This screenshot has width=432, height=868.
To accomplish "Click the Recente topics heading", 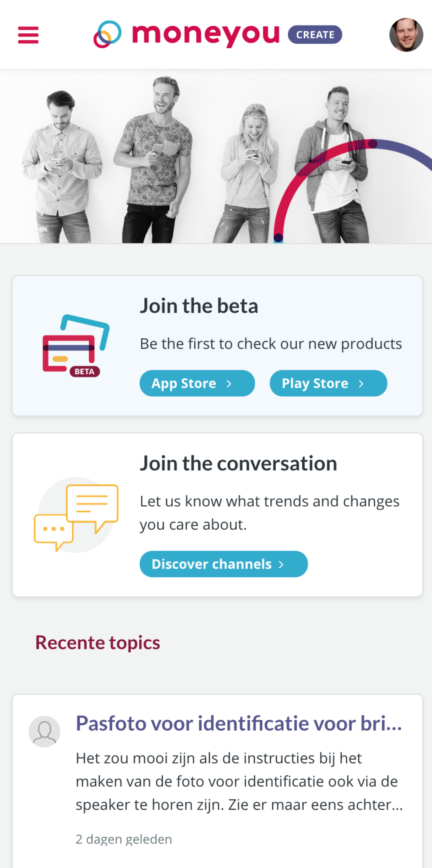I will click(x=98, y=643).
